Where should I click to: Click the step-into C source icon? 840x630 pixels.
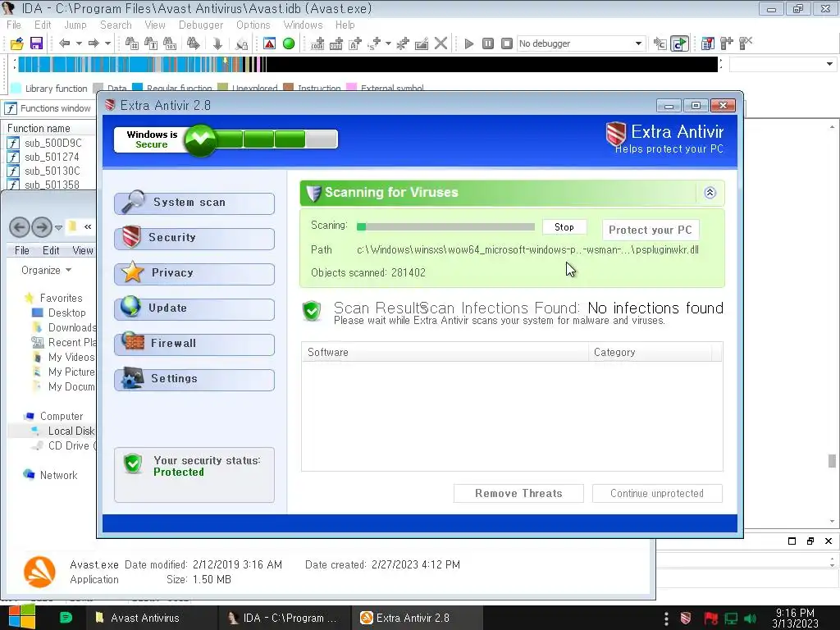pyautogui.click(x=660, y=43)
